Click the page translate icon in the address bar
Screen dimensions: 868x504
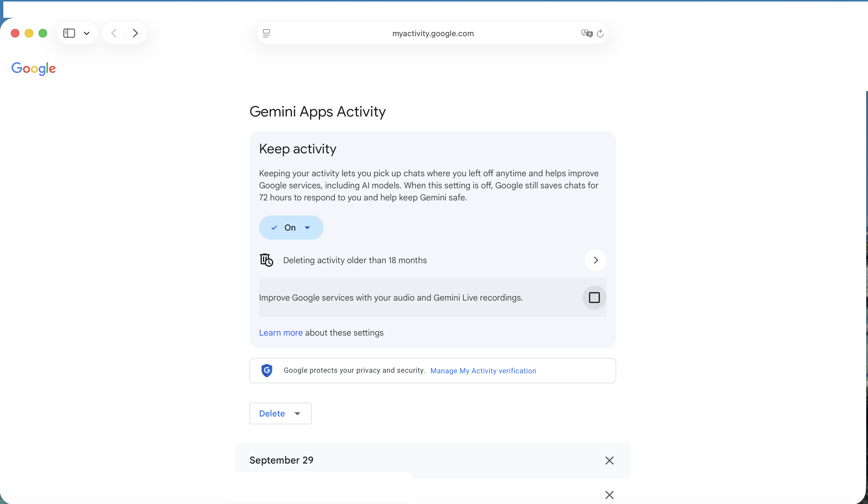(587, 33)
